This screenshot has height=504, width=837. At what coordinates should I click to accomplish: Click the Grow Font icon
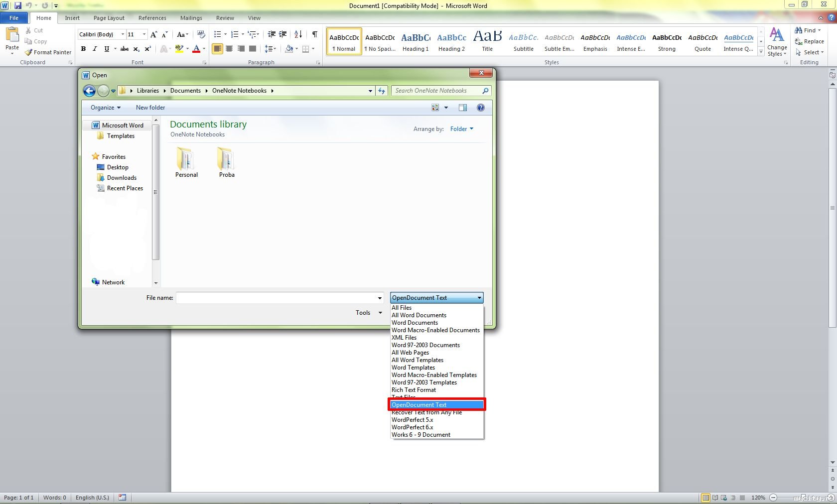[154, 34]
